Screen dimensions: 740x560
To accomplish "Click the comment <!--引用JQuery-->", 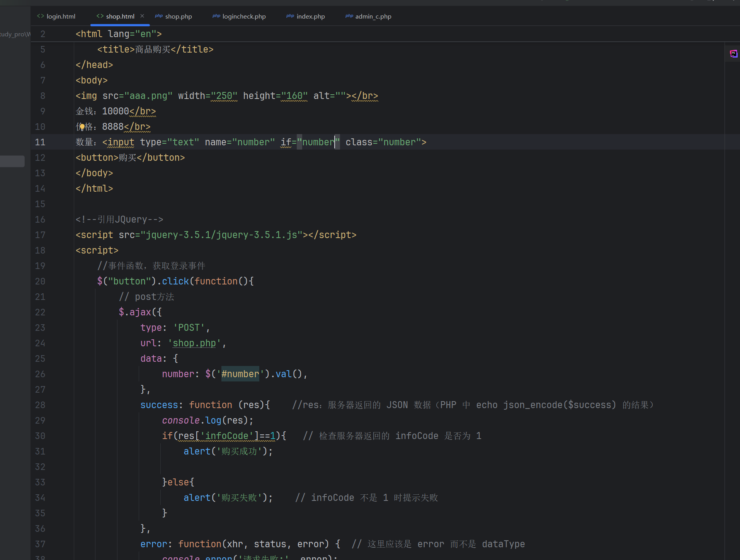I will point(119,219).
